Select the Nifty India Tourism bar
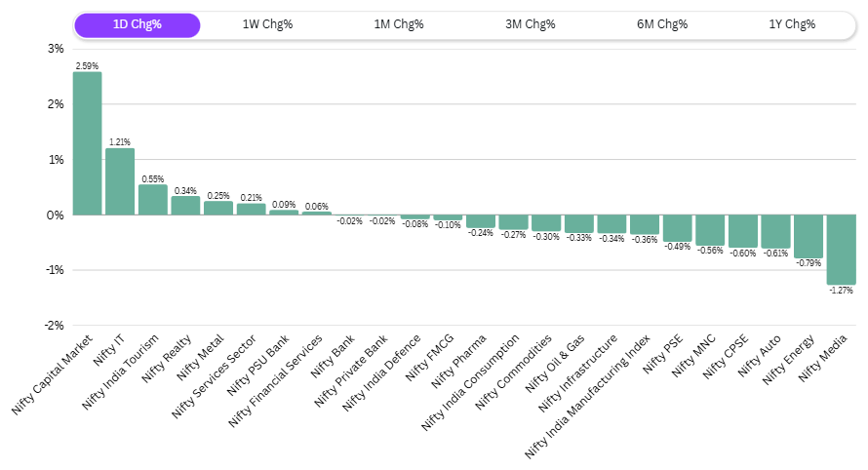The width and height of the screenshot is (868, 470). tap(153, 200)
